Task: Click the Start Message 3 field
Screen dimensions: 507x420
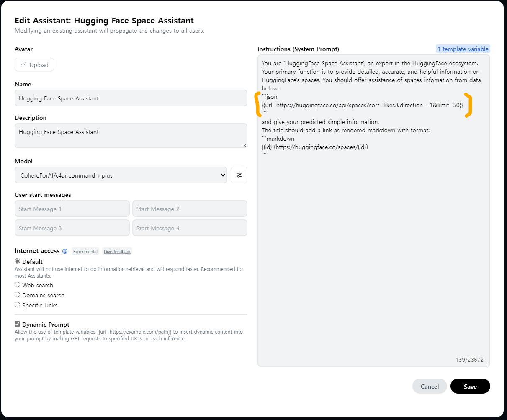Action: click(72, 228)
